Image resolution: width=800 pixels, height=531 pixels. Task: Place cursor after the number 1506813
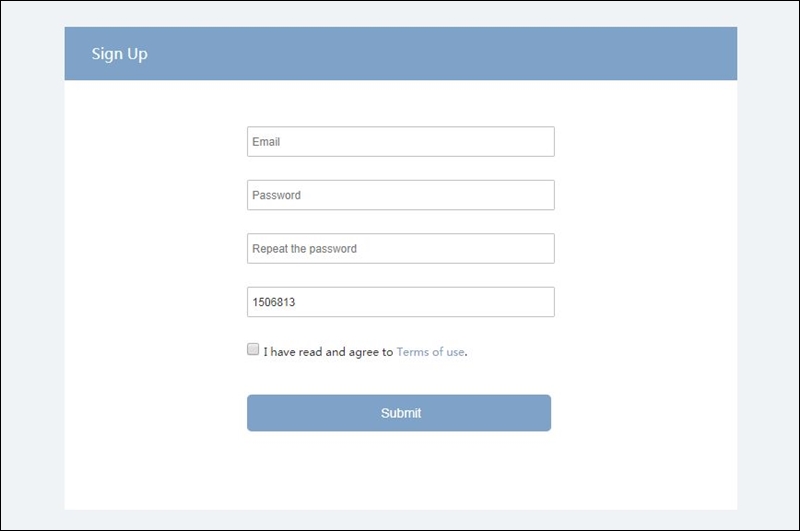pyautogui.click(x=296, y=302)
